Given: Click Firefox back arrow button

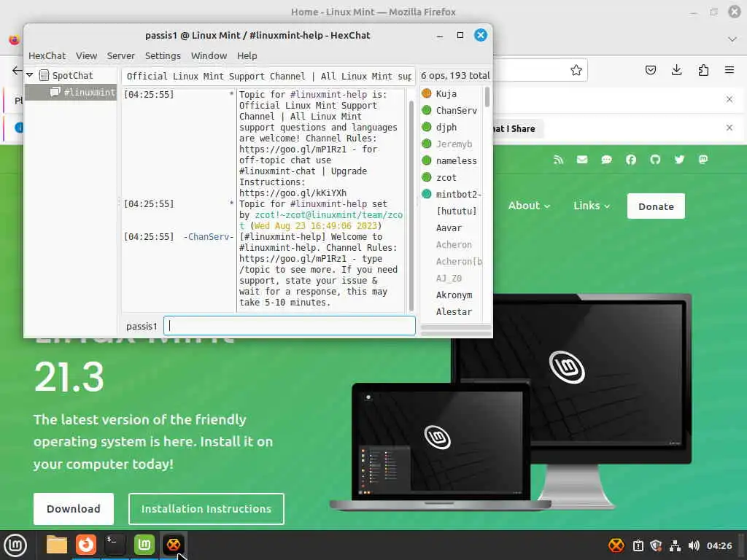Looking at the screenshot, I should pyautogui.click(x=18, y=71).
